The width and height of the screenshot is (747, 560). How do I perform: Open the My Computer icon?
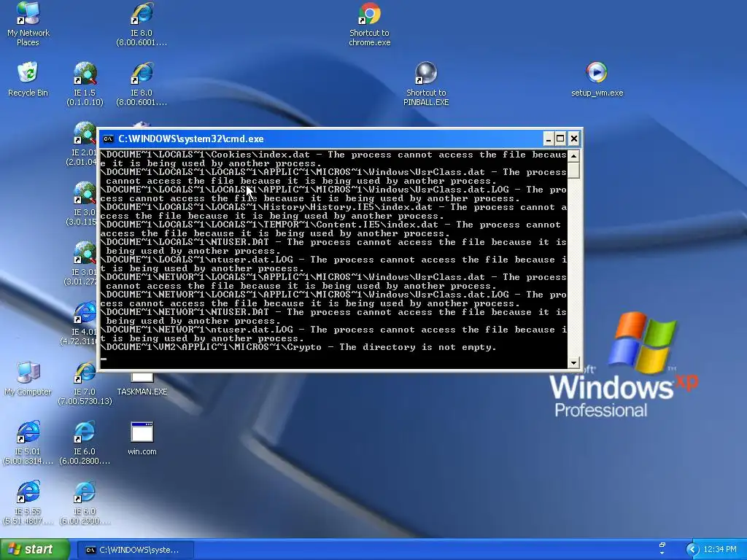point(28,378)
